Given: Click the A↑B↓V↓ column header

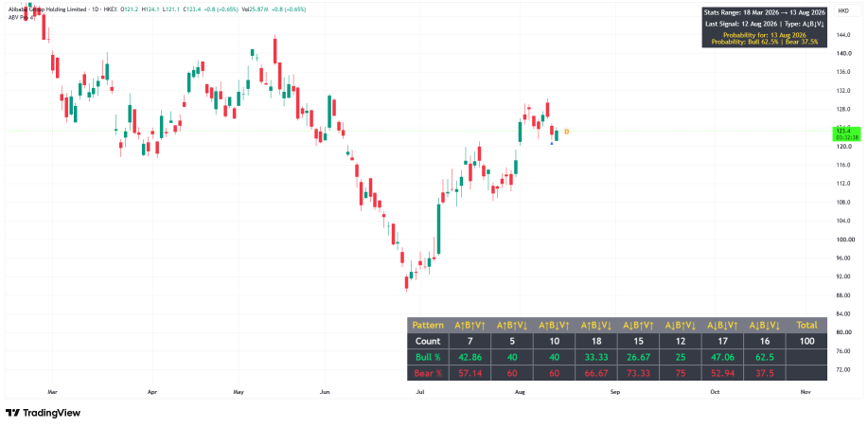Looking at the screenshot, I should pos(595,325).
